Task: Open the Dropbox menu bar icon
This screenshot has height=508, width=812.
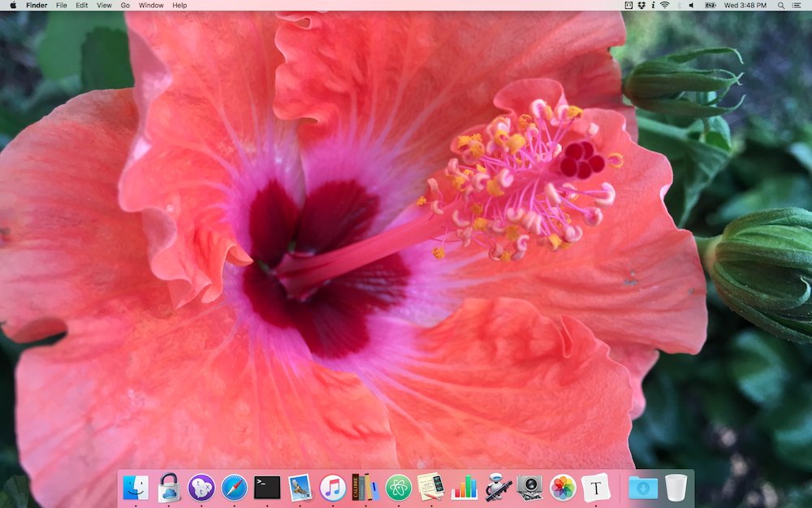Action: [x=641, y=5]
